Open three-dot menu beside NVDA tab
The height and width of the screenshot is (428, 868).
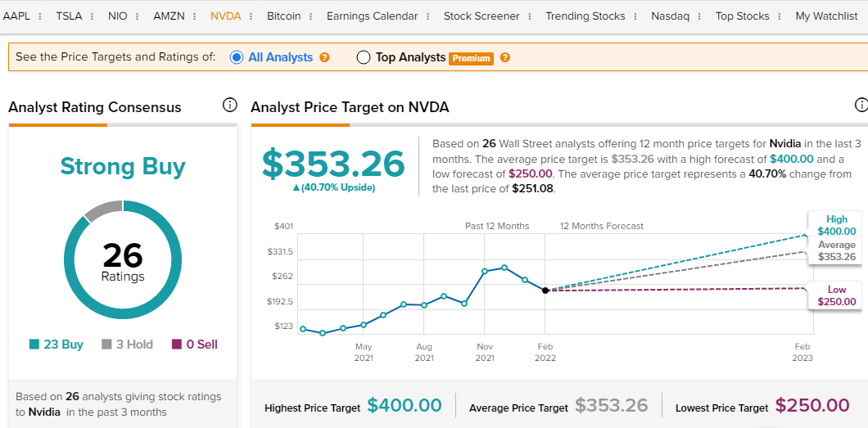pos(251,16)
